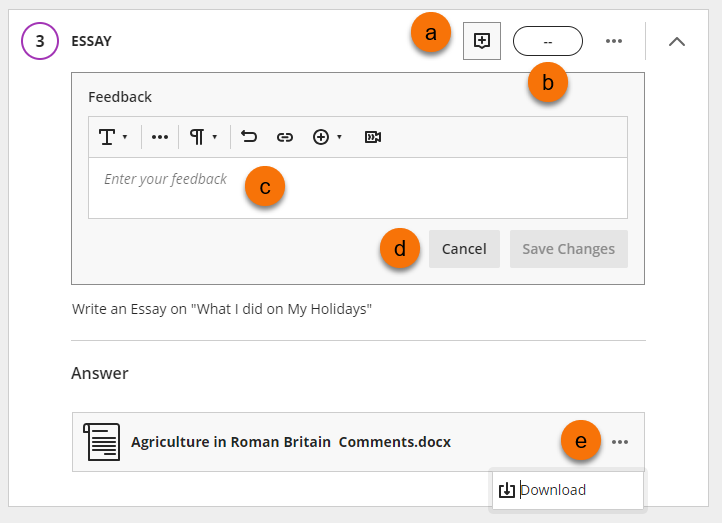Click the undo arrow in feedback editor
Viewport: 722px width, 523px height.
pos(249,137)
